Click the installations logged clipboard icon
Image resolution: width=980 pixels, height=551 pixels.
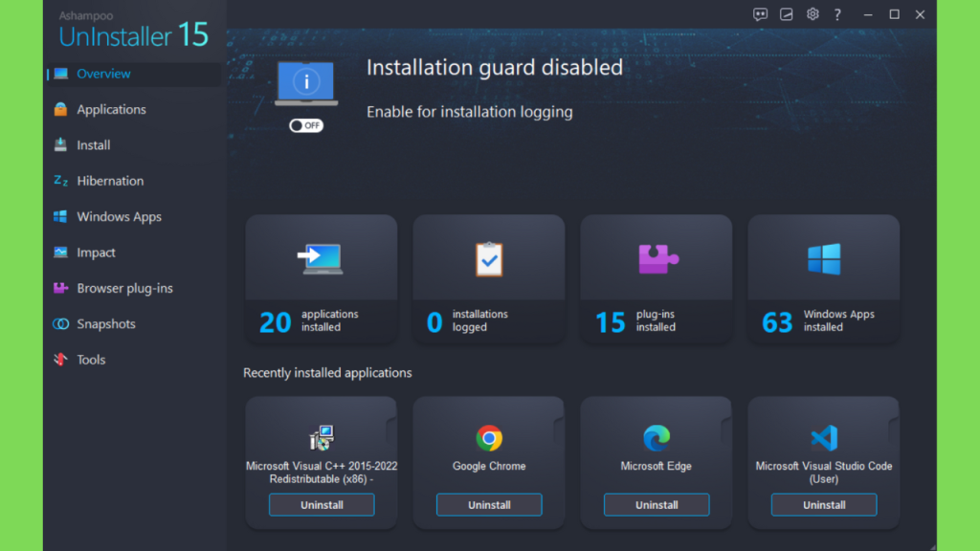pos(489,259)
